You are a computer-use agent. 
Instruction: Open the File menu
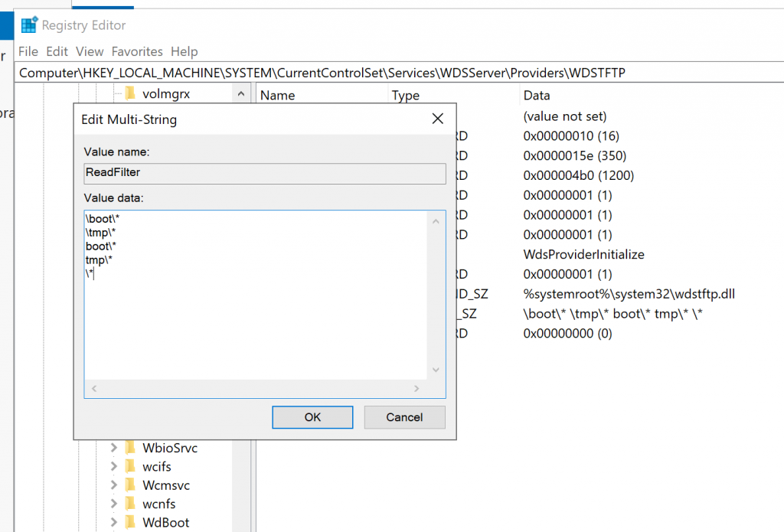tap(28, 51)
